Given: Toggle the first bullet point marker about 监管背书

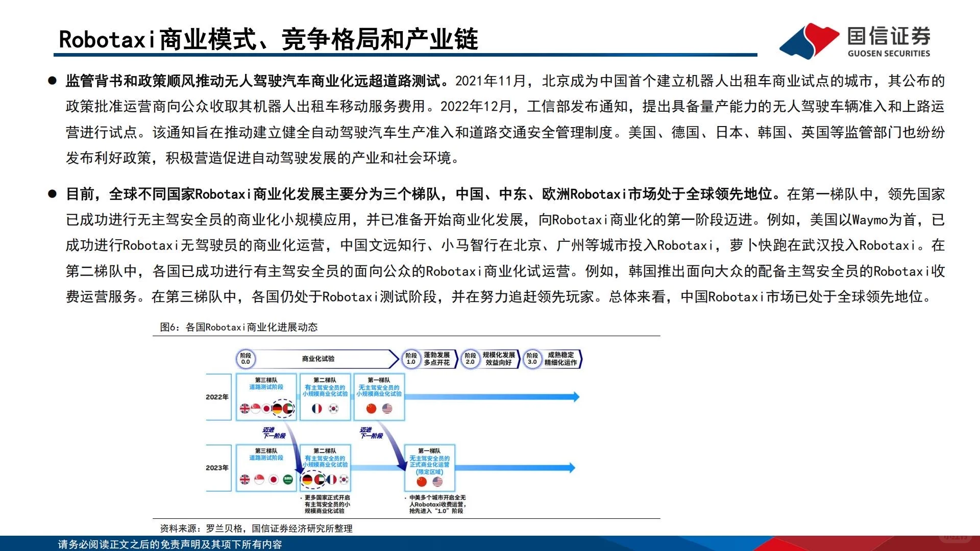Looking at the screenshot, I should [x=53, y=79].
